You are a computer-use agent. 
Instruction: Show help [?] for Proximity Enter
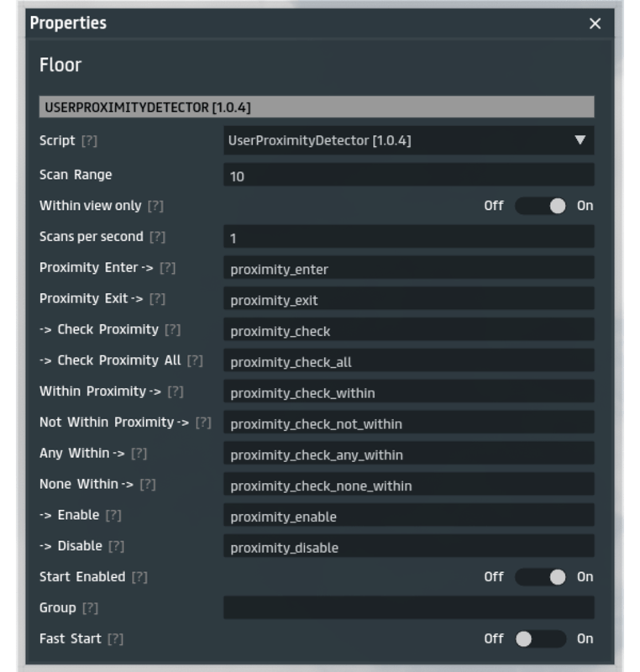tap(167, 268)
